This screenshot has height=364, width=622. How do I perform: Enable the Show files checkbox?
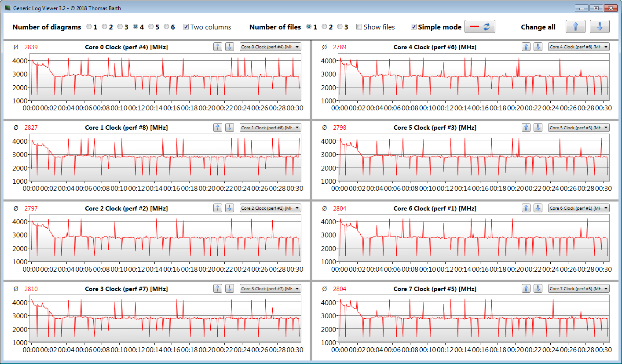pyautogui.click(x=359, y=27)
